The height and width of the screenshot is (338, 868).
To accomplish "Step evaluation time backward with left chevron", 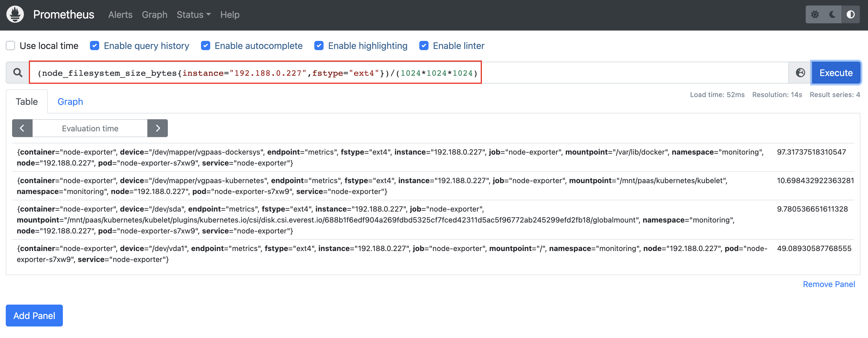I will pos(22,128).
